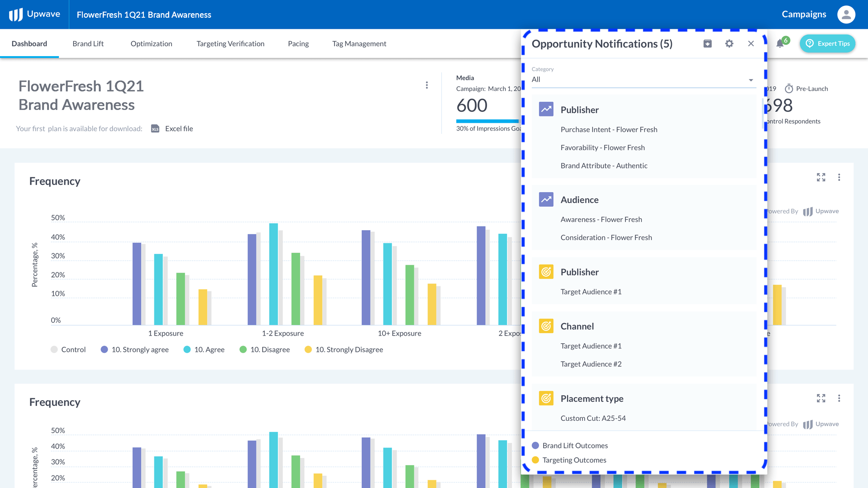Click the 10+ Exposure axis label

399,334
